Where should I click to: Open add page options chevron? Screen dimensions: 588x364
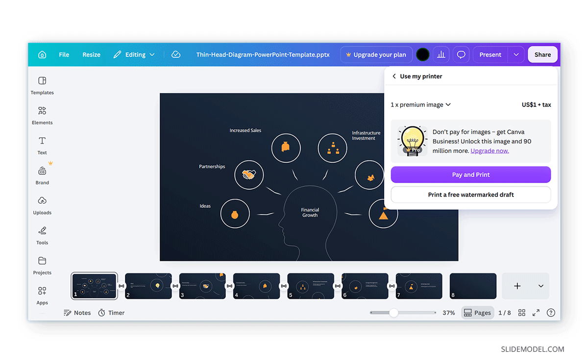coord(541,286)
